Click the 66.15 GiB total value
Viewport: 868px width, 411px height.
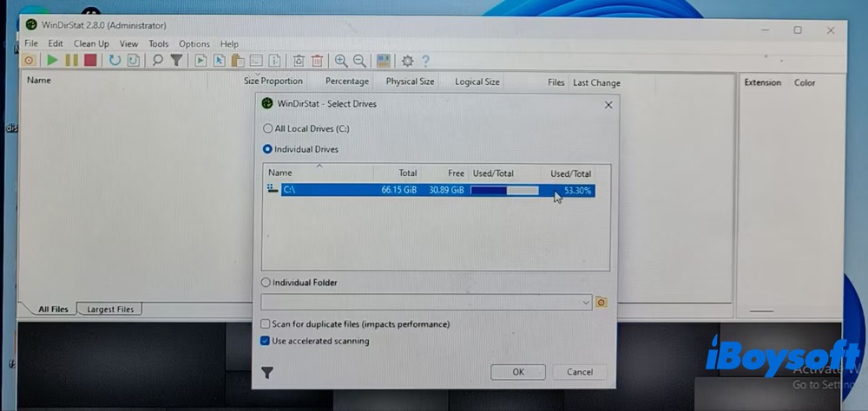[398, 190]
